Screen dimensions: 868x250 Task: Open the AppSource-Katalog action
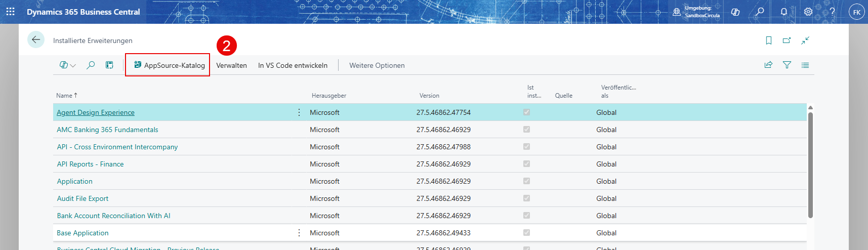click(169, 65)
